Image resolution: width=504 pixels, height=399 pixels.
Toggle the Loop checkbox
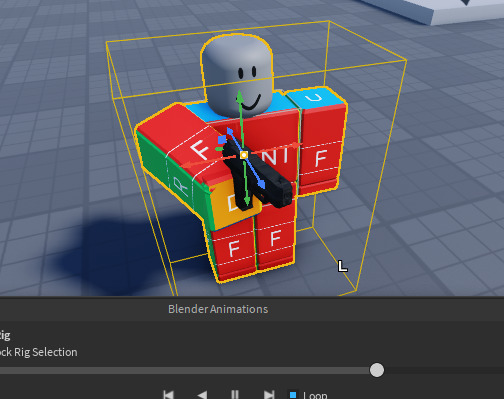293,395
